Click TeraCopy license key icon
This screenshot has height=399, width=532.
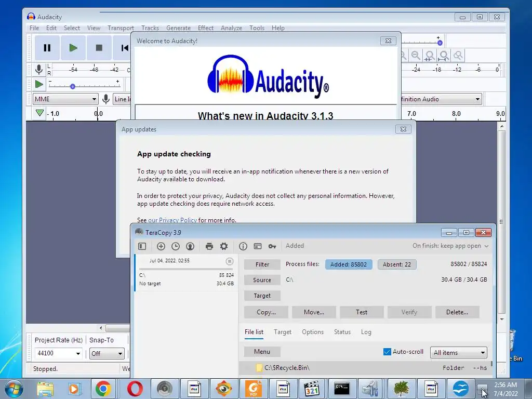pos(272,246)
